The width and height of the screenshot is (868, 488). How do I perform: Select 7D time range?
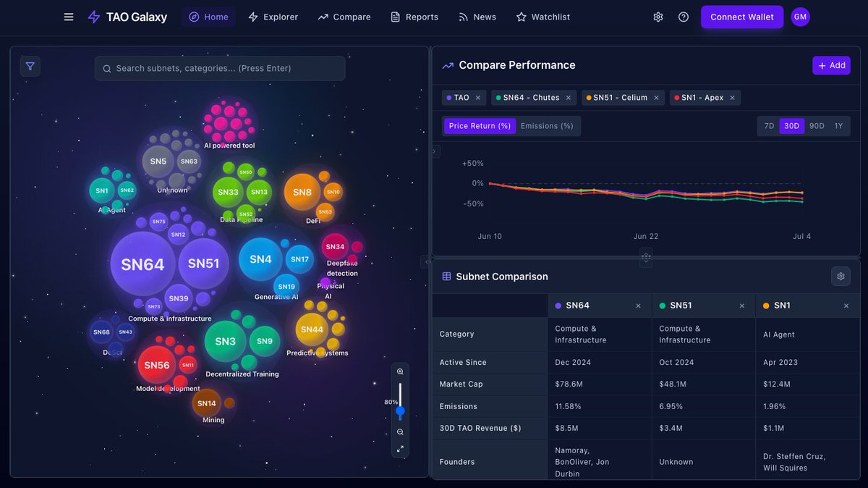(x=769, y=126)
